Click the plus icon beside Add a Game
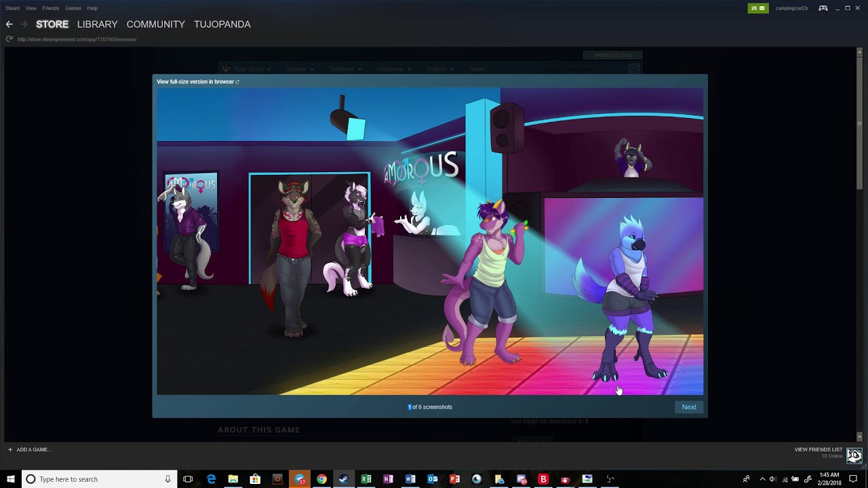 click(10, 449)
